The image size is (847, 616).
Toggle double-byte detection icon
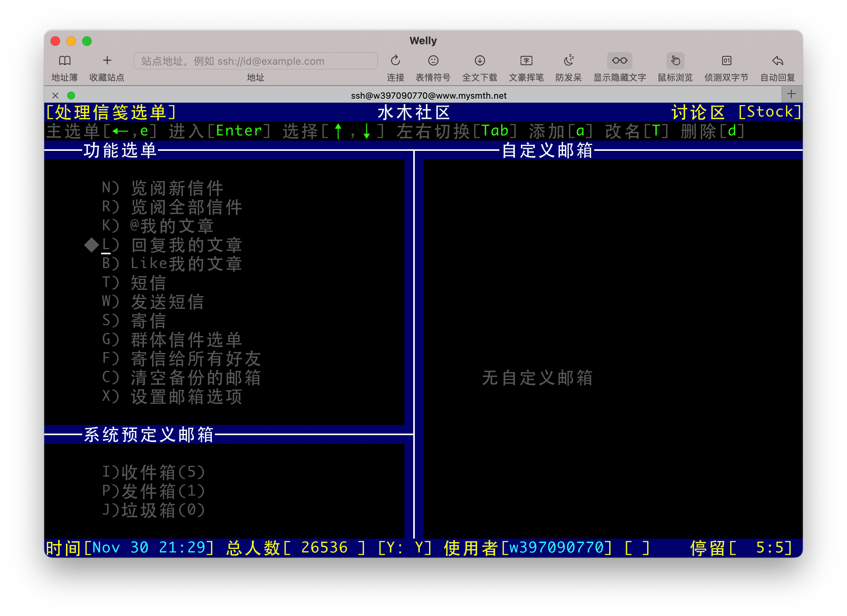pyautogui.click(x=727, y=61)
